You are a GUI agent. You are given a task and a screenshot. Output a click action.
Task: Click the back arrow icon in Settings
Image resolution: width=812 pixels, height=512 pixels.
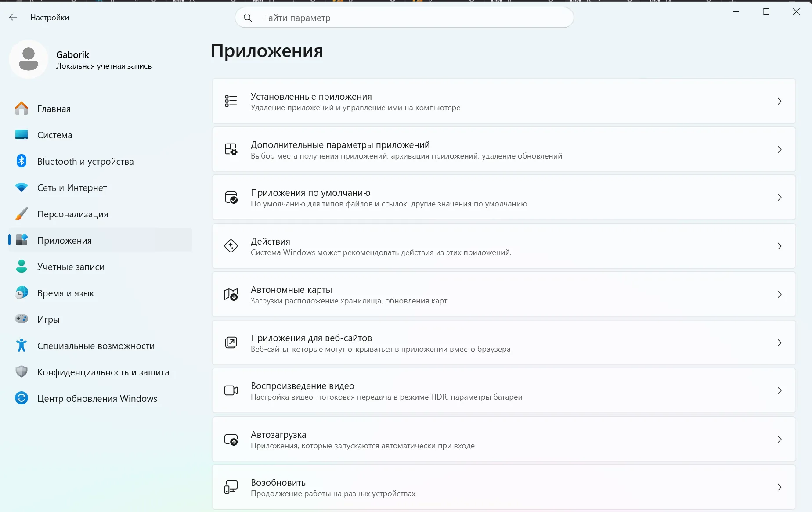[13, 17]
